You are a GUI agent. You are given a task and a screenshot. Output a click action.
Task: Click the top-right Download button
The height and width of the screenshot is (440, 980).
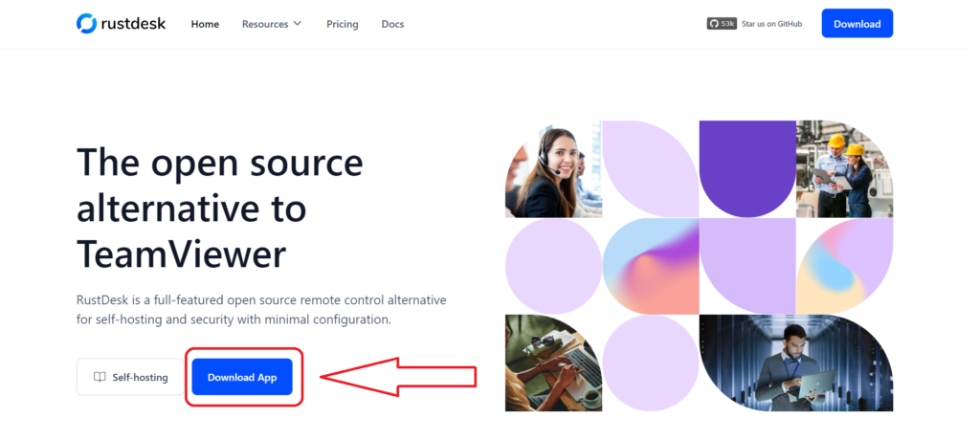[x=857, y=24]
